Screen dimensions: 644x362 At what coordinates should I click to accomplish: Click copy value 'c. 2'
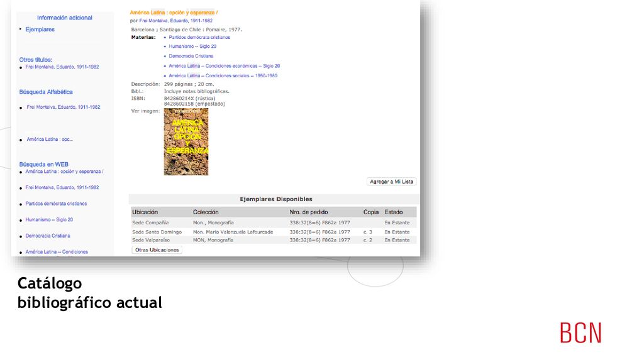click(367, 240)
